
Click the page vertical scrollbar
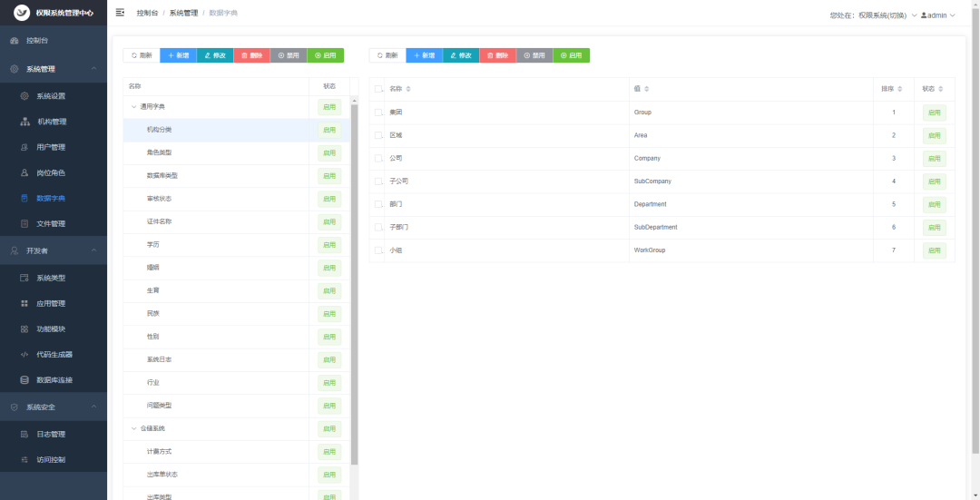click(976, 231)
